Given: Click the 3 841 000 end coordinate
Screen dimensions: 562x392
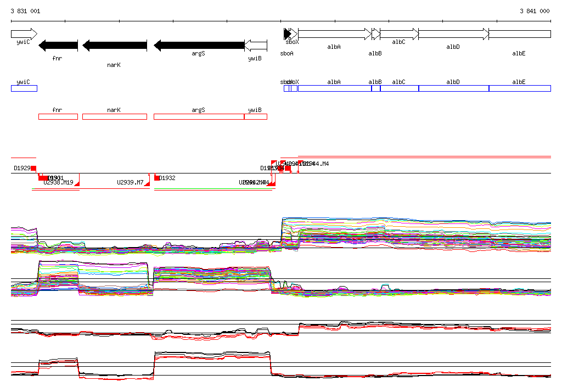Looking at the screenshot, I should point(535,11).
